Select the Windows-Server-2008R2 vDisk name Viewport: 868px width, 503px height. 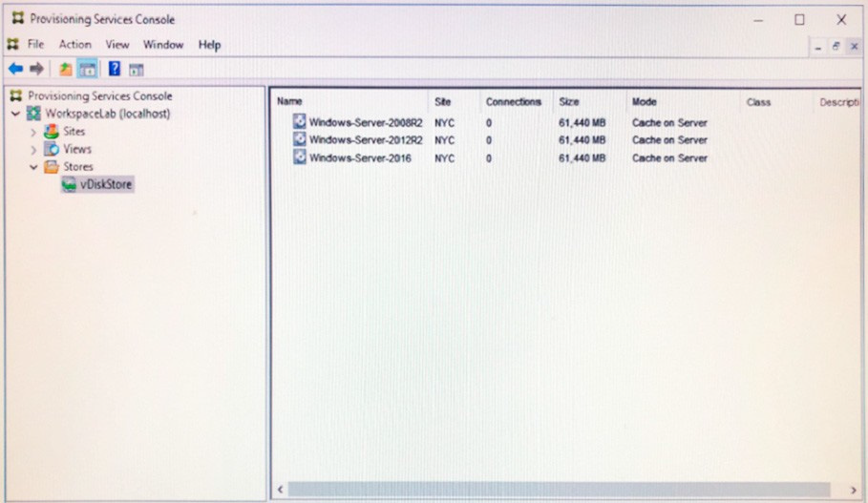coord(366,122)
